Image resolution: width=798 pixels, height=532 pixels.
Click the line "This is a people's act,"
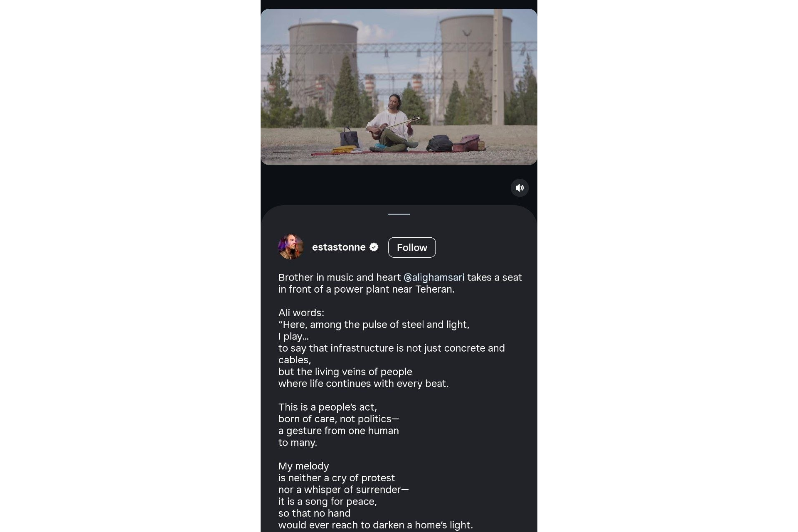(328, 407)
